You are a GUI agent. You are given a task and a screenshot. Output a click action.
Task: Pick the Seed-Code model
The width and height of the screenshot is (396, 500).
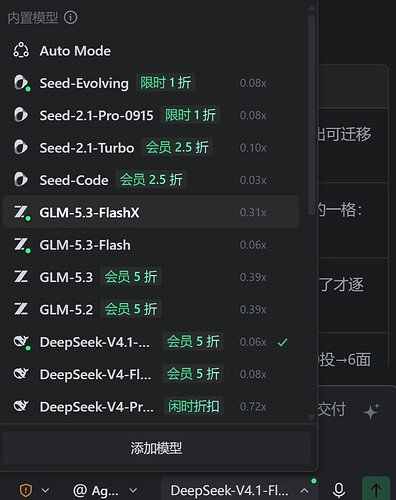click(151, 180)
